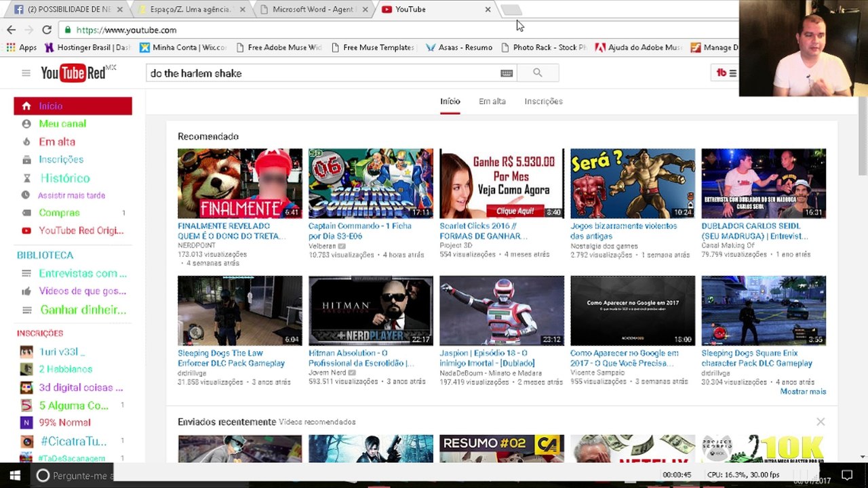Open Ajuda do Adobe Muse bookmark
This screenshot has height=488, width=868.
[x=638, y=47]
